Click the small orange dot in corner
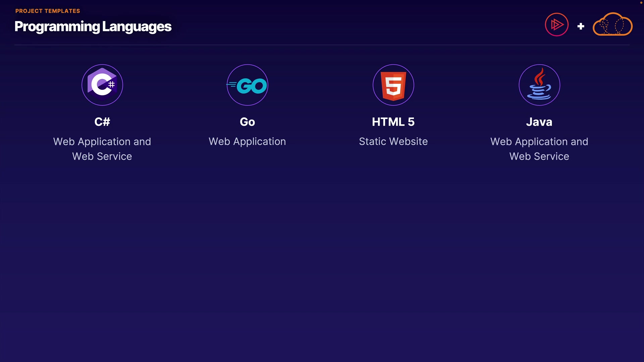644x362 pixels. point(641,3)
